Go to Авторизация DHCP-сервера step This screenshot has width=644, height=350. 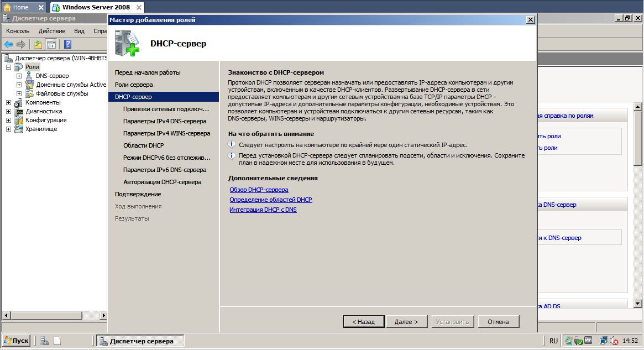[x=162, y=182]
